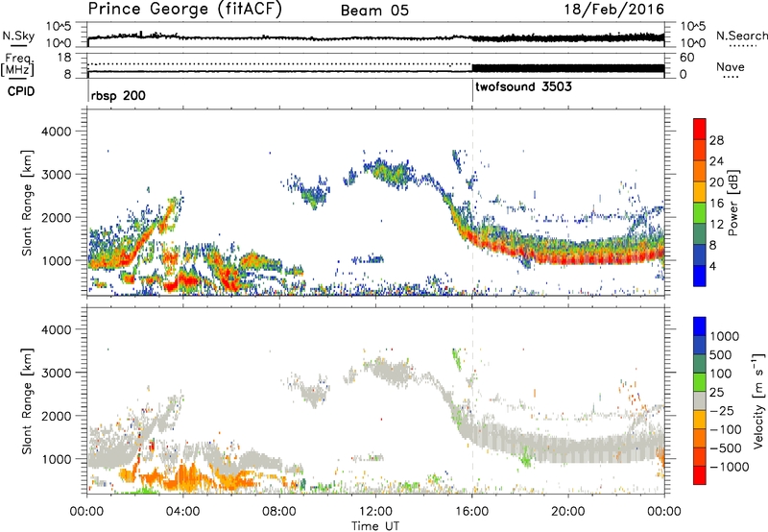
Task: Click the 'N.Sky' axis label
Action: (18, 36)
